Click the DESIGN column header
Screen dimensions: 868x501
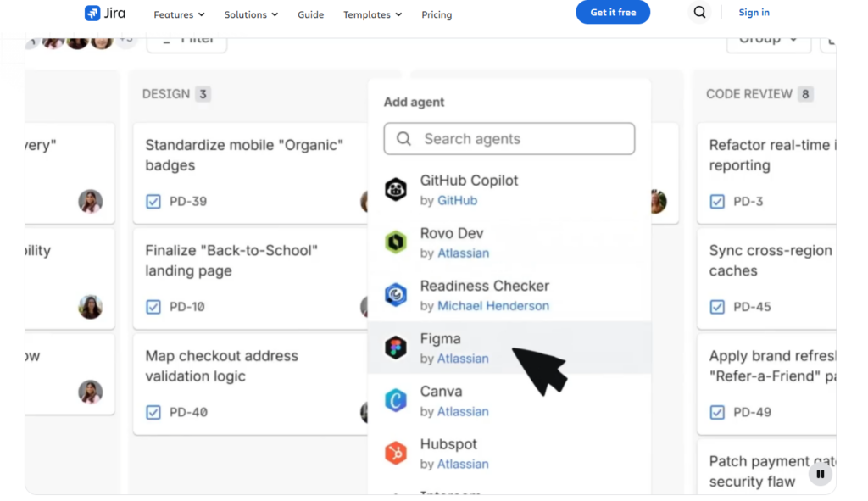click(x=166, y=94)
